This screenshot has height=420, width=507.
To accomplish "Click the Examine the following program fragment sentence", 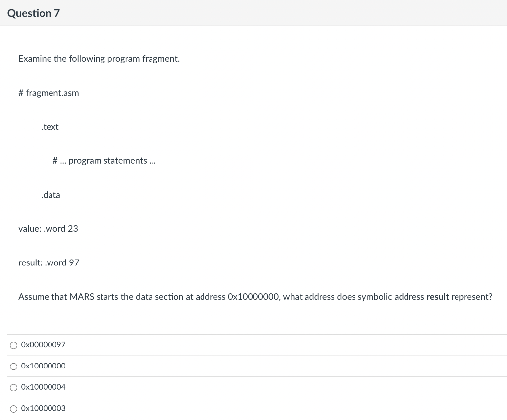I will 99,59.
